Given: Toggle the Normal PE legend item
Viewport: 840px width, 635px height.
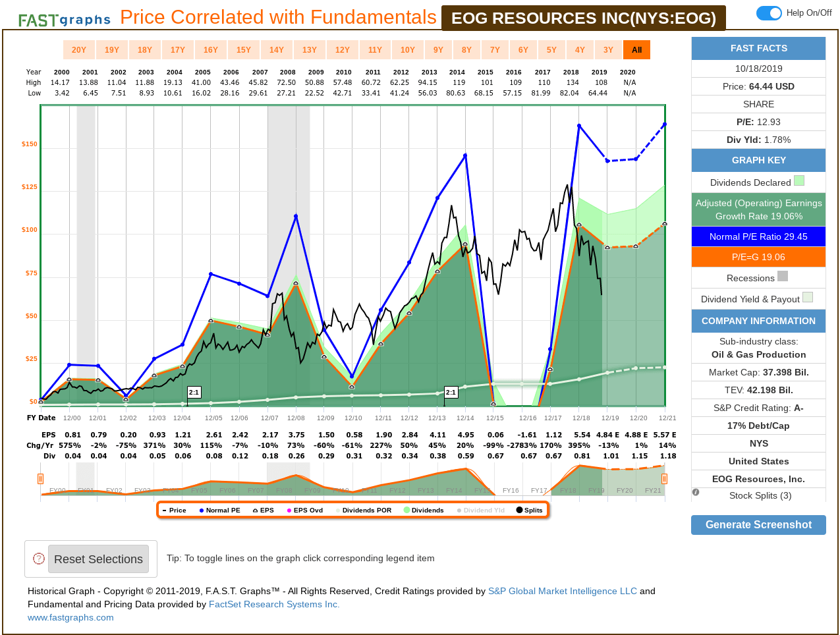Looking at the screenshot, I should (219, 510).
